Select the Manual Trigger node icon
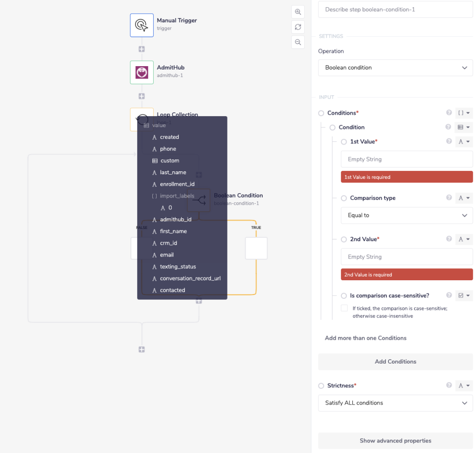476x453 pixels. pyautogui.click(x=141, y=25)
